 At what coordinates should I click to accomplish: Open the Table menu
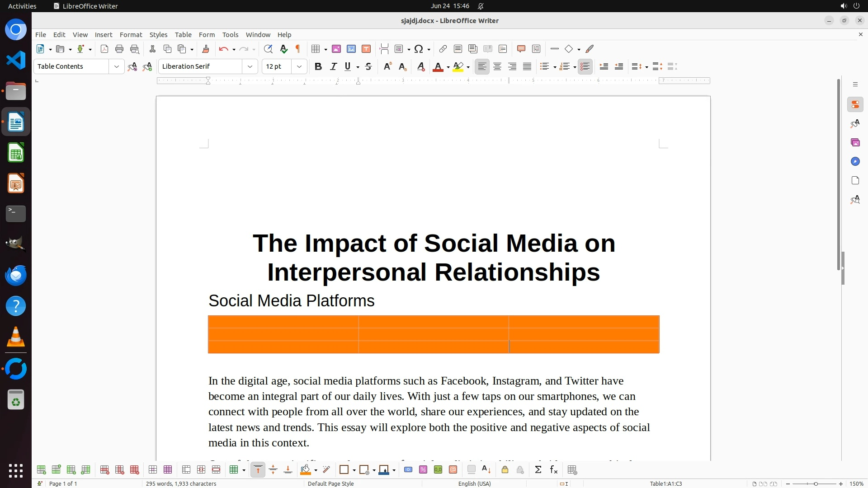(x=183, y=35)
